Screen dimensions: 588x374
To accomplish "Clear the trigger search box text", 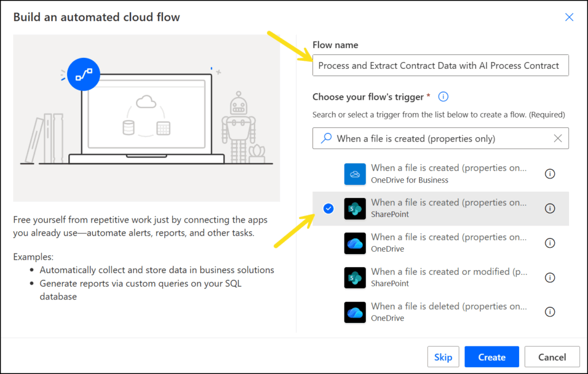I will coord(558,138).
